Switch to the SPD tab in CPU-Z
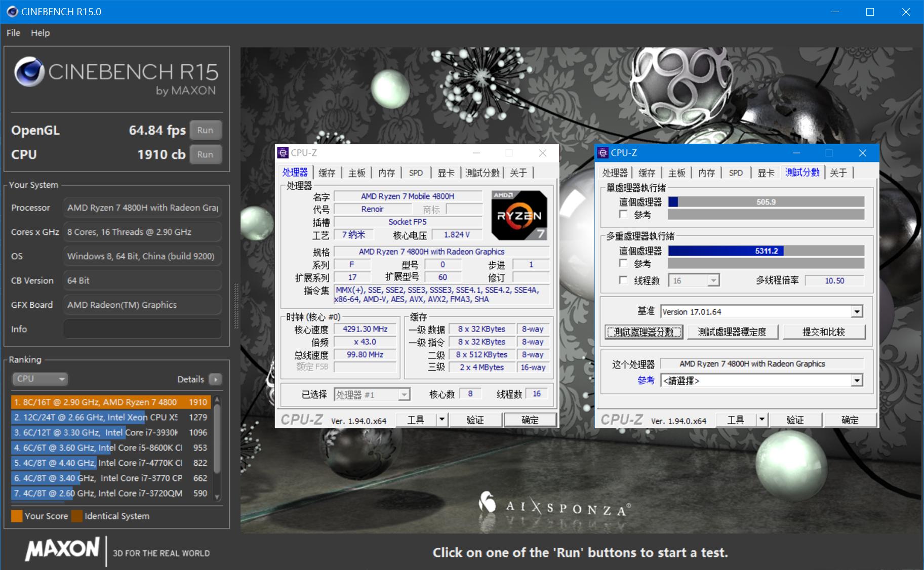 coord(416,173)
